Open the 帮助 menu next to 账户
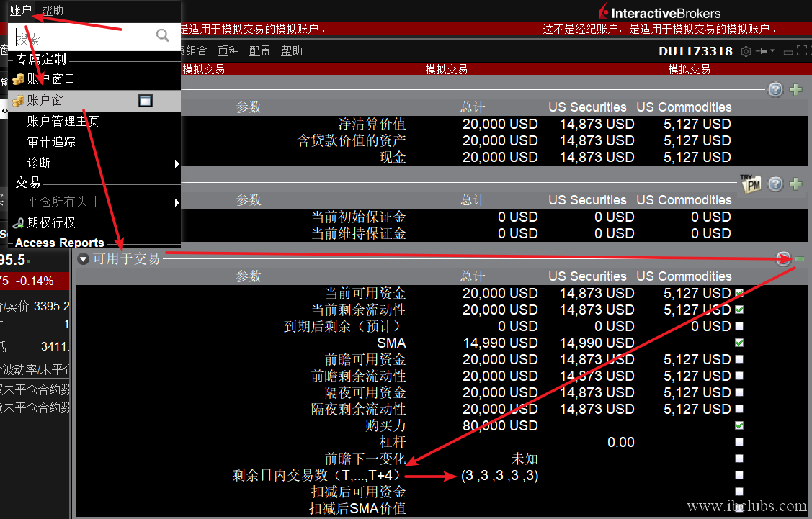 point(53,10)
